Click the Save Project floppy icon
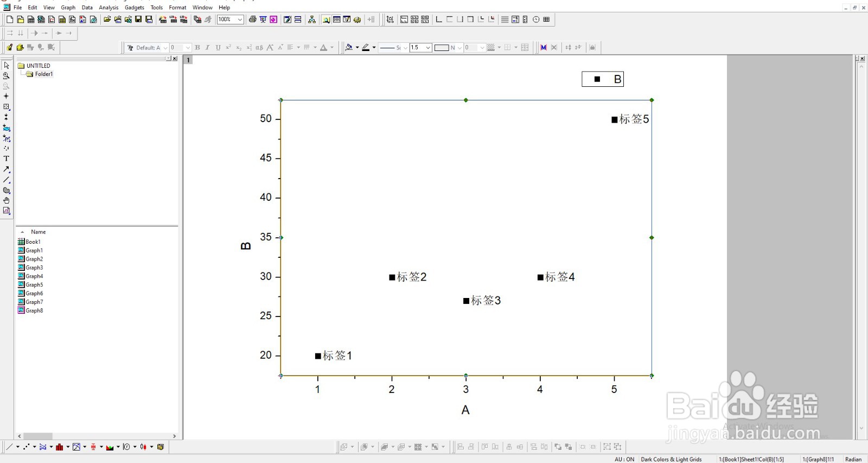The width and height of the screenshot is (868, 463). coord(138,20)
